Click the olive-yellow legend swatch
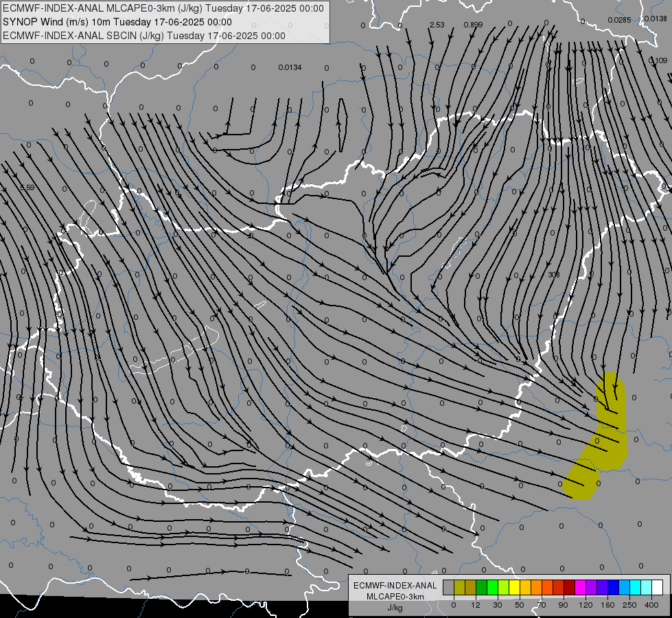 459,588
